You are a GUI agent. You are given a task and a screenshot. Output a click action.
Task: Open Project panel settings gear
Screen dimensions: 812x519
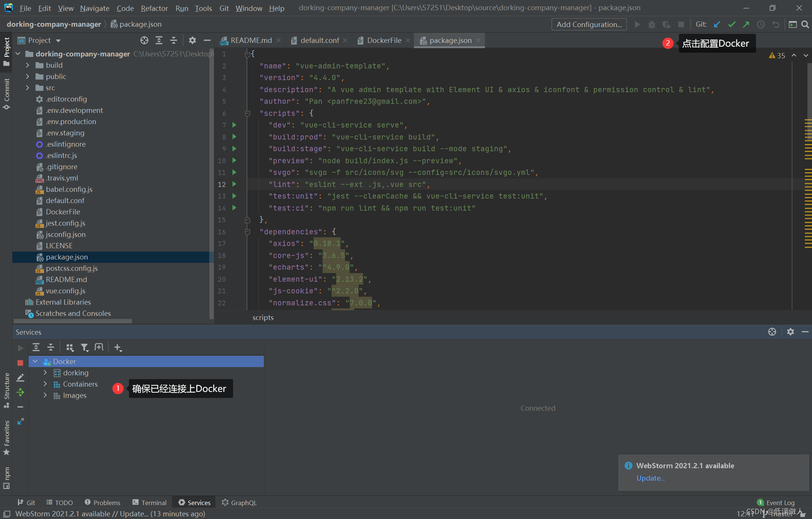pos(192,40)
